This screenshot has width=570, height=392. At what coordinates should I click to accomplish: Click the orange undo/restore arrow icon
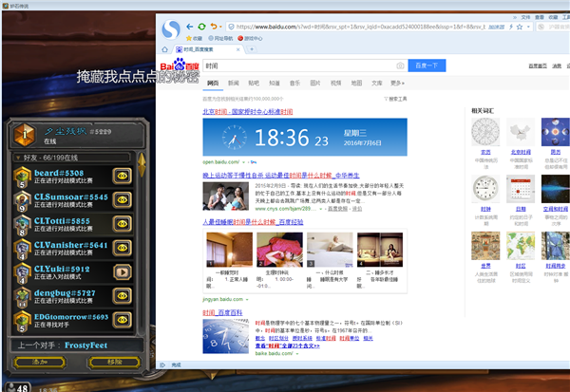tap(214, 27)
